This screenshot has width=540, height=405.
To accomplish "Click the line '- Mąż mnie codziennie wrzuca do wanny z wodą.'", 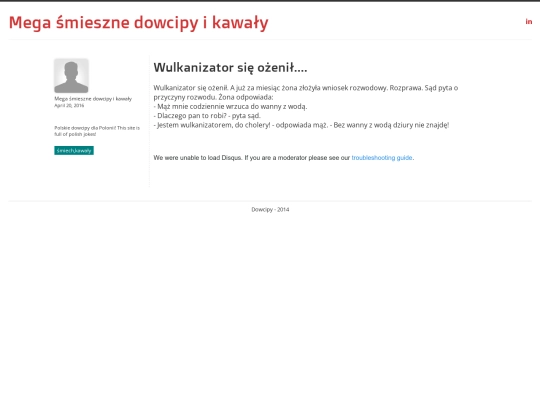I will (x=230, y=106).
